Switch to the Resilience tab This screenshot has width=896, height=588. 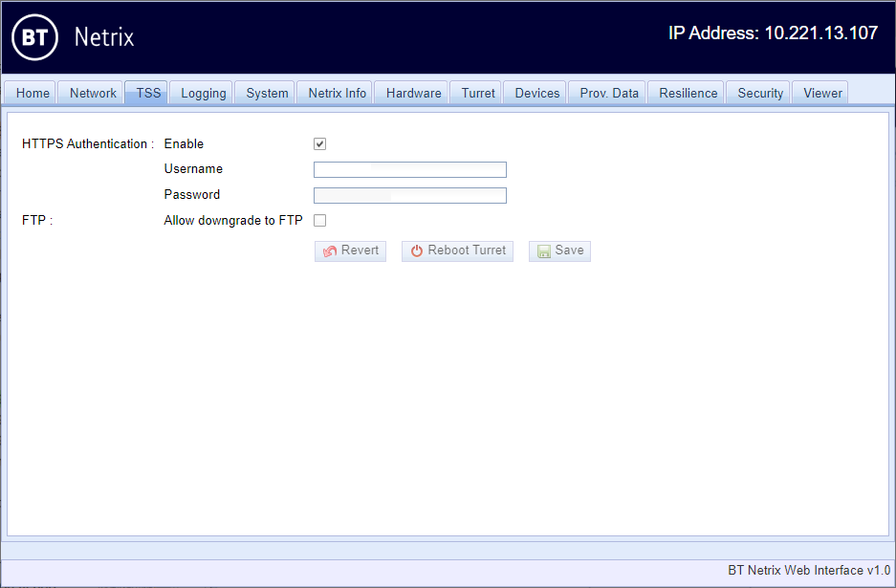pyautogui.click(x=688, y=93)
